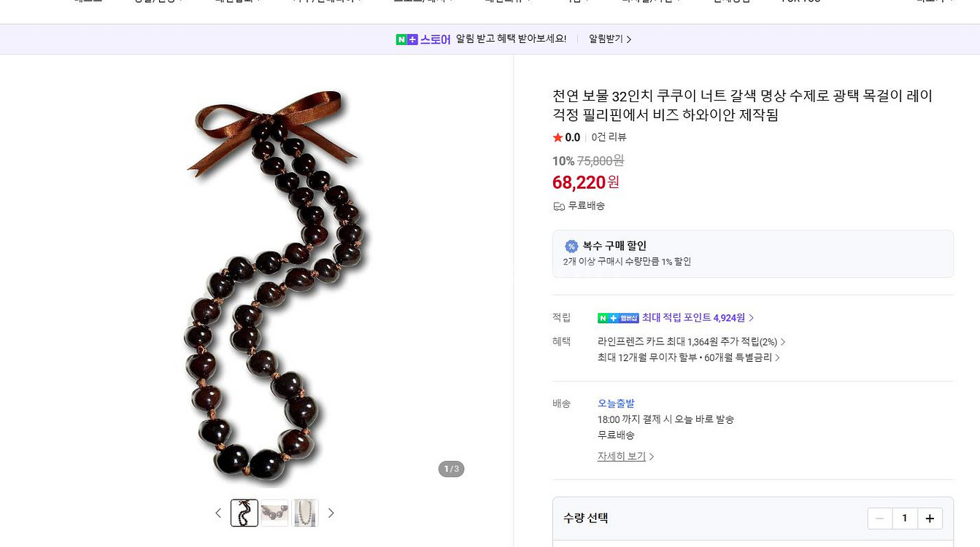This screenshot has height=547, width=980.
Task: Show next product image thumbnail arrow
Action: pyautogui.click(x=331, y=513)
